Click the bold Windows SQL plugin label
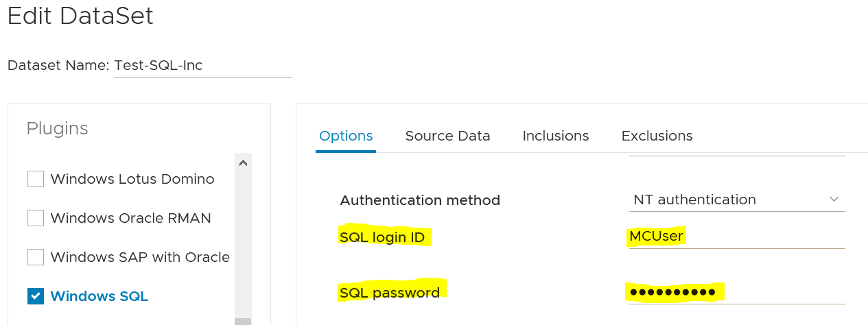The width and height of the screenshot is (868, 325). [x=99, y=296]
